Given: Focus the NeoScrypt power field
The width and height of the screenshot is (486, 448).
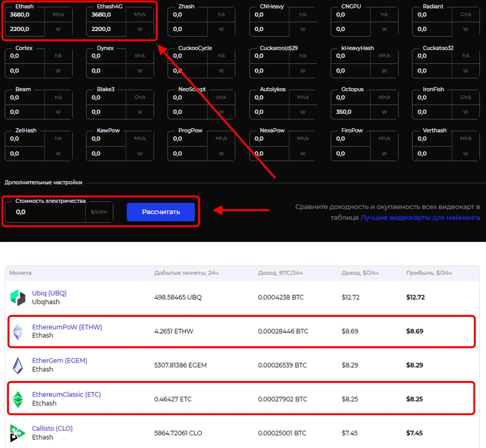Looking at the screenshot, I should [188, 112].
